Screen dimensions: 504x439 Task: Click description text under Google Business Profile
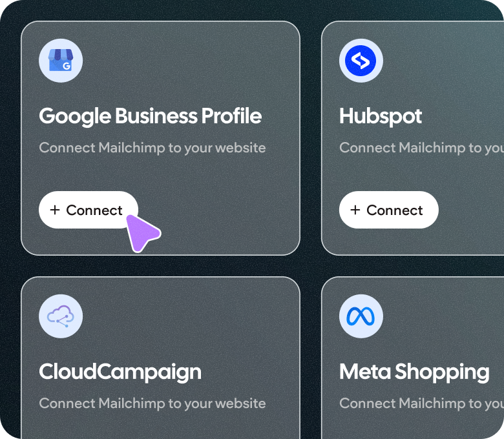[152, 148]
